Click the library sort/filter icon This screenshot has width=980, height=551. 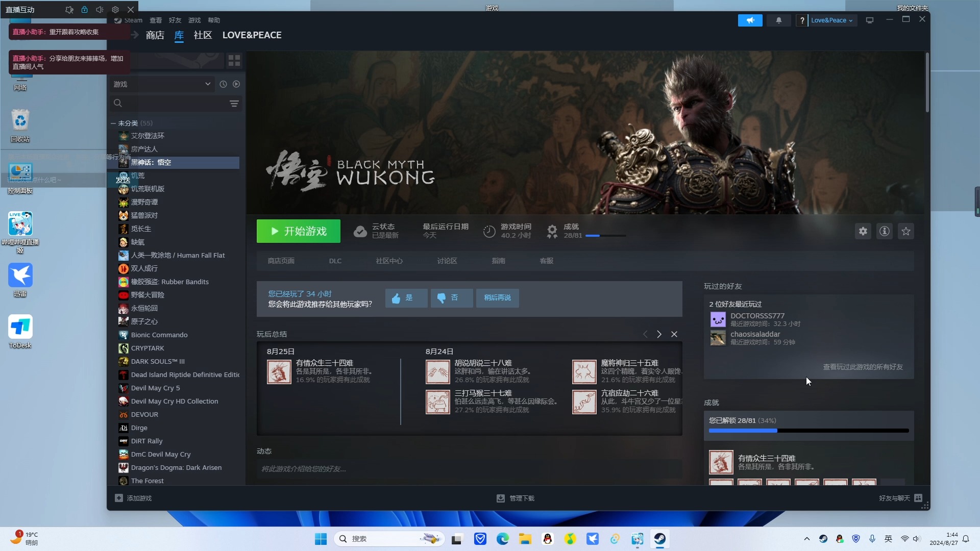click(234, 102)
